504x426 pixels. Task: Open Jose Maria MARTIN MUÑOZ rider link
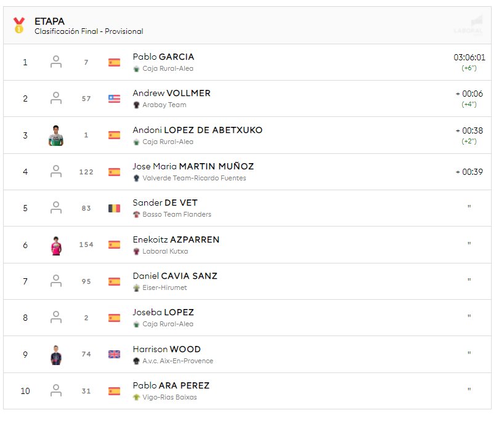[x=193, y=166]
